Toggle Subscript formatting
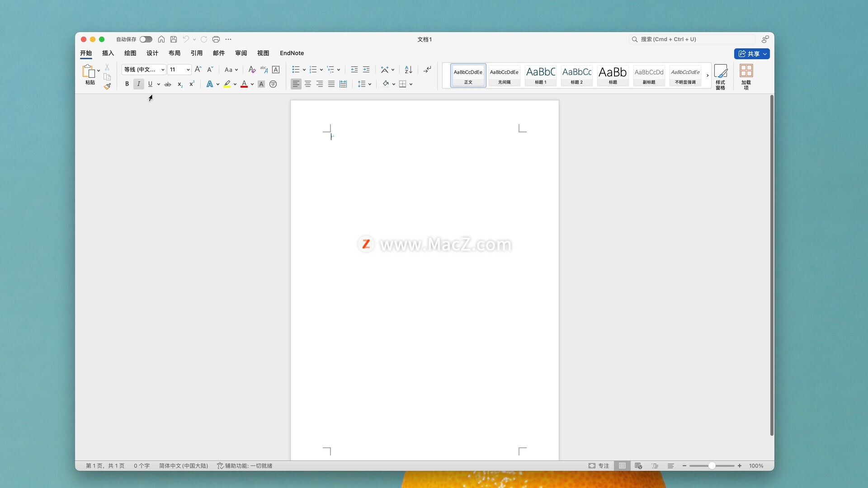868x488 pixels. (x=180, y=84)
